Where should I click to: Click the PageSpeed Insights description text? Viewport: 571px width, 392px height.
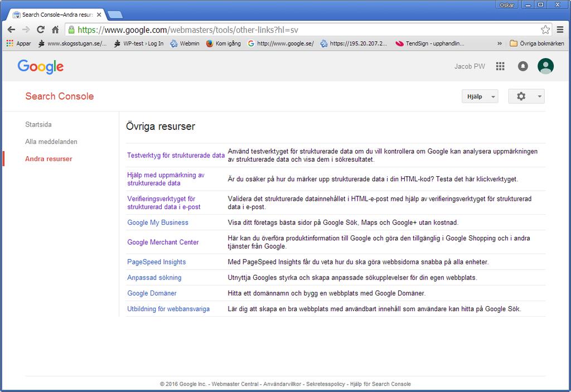358,262
